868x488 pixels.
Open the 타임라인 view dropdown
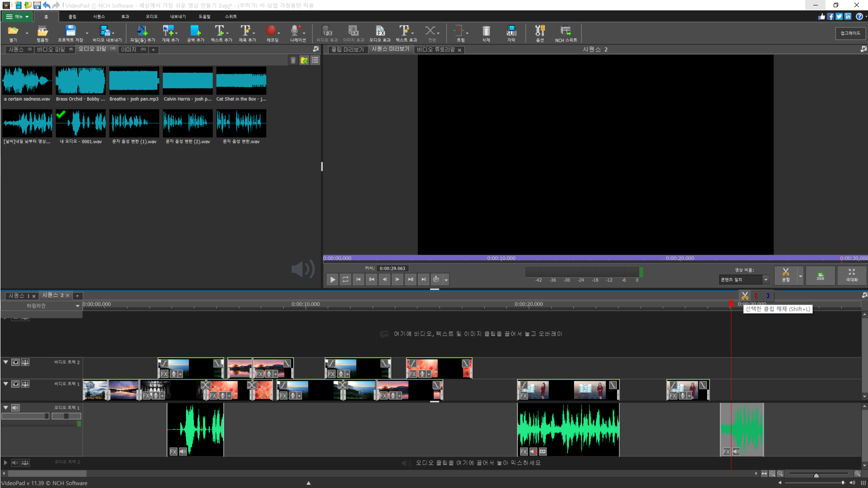[77, 306]
